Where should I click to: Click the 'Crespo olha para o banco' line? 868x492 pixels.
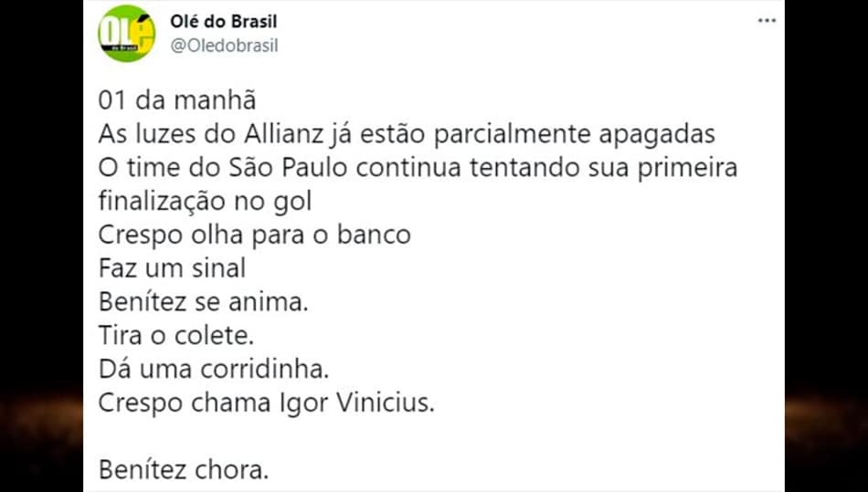tap(255, 235)
